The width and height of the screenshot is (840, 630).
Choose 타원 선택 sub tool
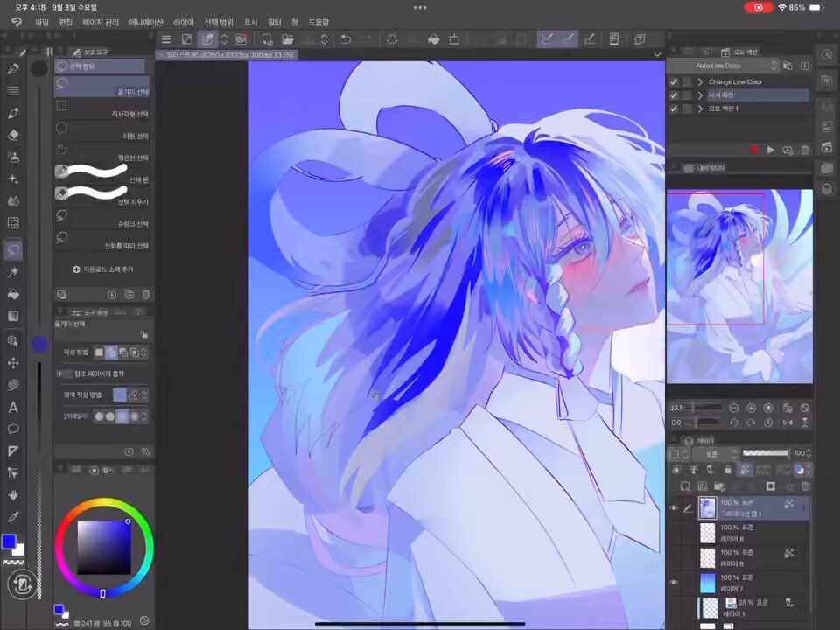(101, 129)
